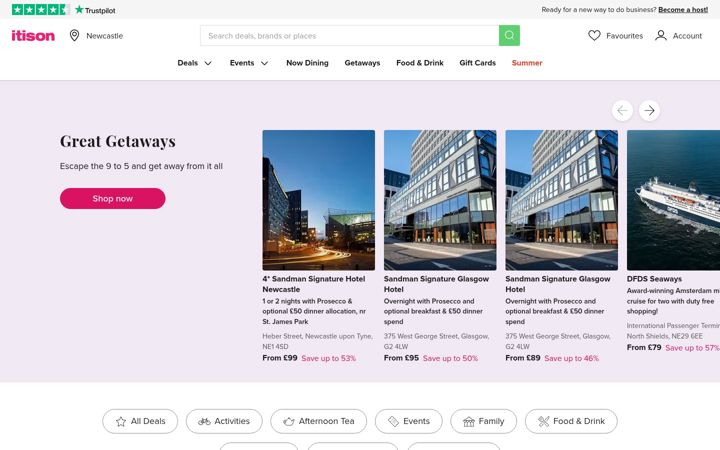Go to the previous carousel slide arrow
This screenshot has height=450, width=720.
tap(622, 111)
